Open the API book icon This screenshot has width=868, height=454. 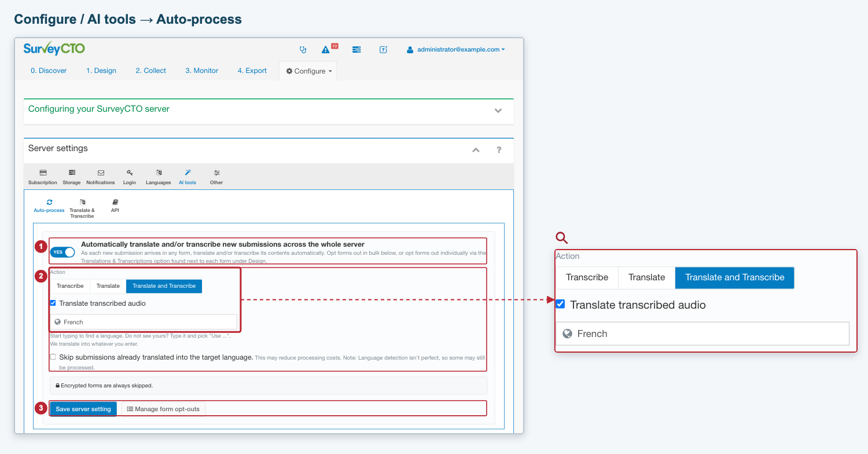(x=115, y=202)
